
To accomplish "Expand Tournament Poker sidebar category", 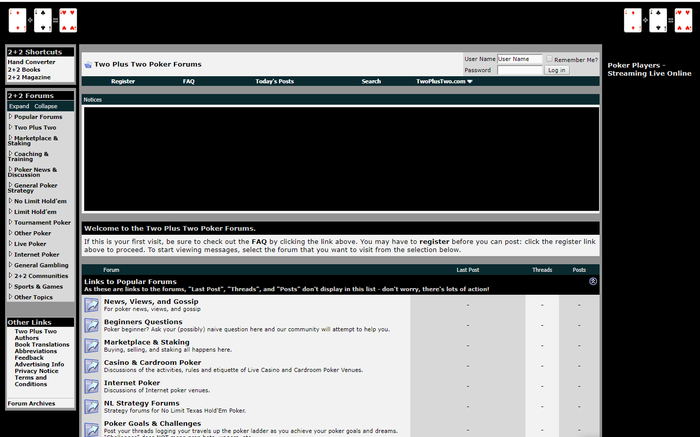I will pyautogui.click(x=10, y=222).
